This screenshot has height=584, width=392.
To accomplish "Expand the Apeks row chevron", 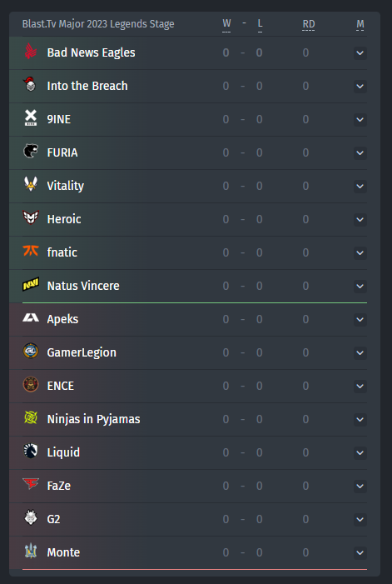I will 360,320.
